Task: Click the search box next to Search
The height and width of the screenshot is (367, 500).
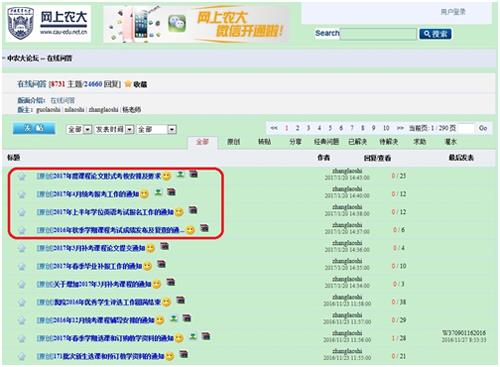Action: pyautogui.click(x=378, y=34)
